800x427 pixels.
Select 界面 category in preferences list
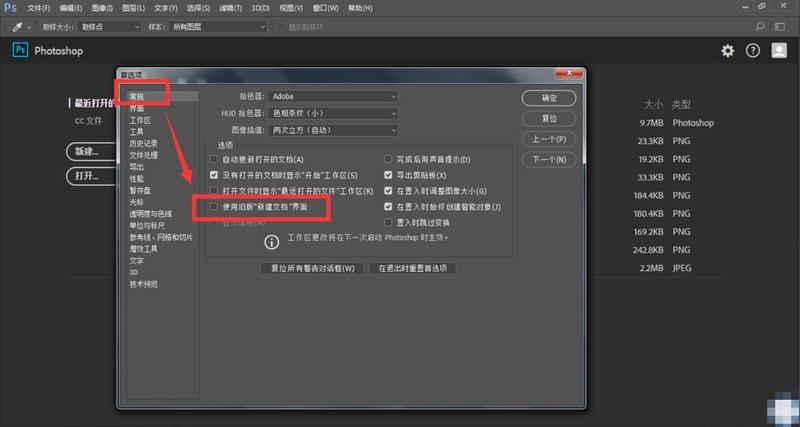137,108
